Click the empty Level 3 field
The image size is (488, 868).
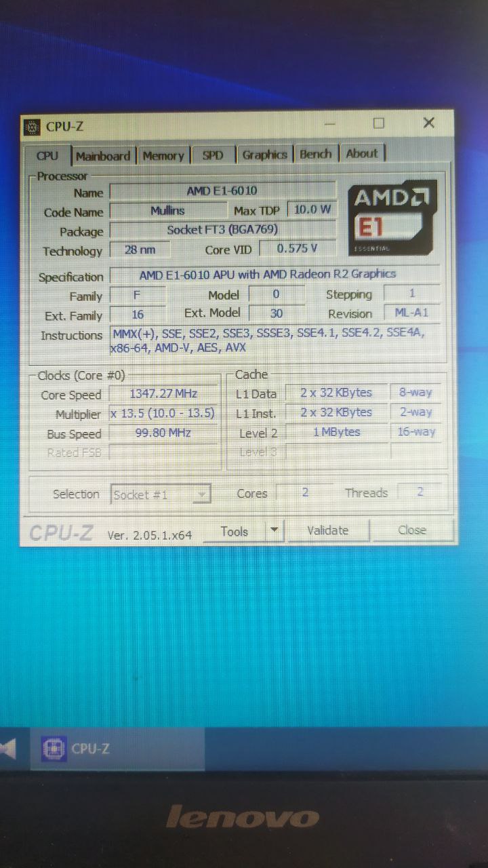click(x=336, y=452)
